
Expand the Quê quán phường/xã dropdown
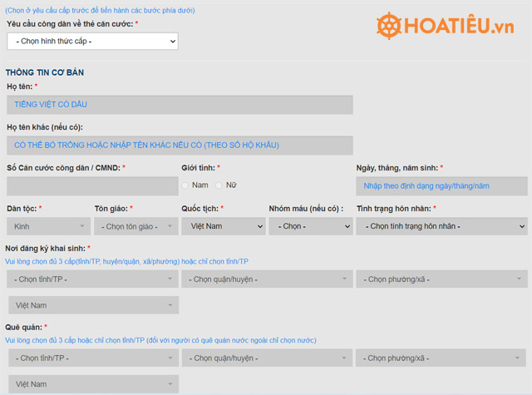click(x=441, y=358)
